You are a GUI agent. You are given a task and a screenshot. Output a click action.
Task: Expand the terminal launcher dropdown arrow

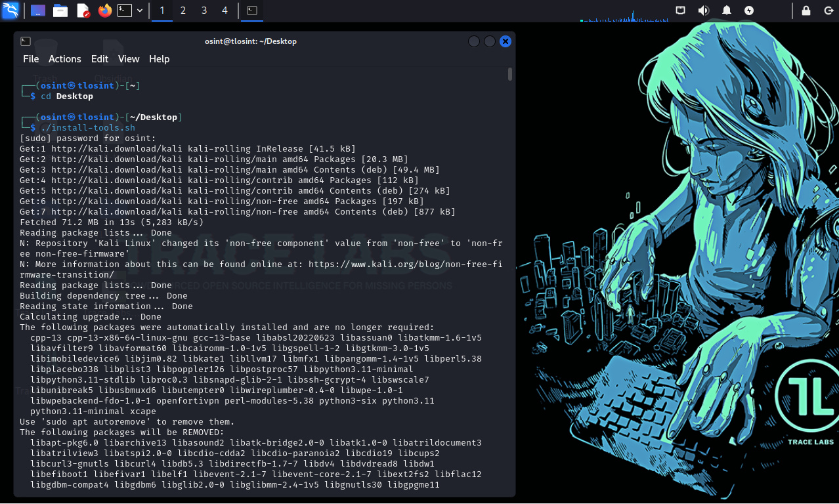pyautogui.click(x=140, y=10)
